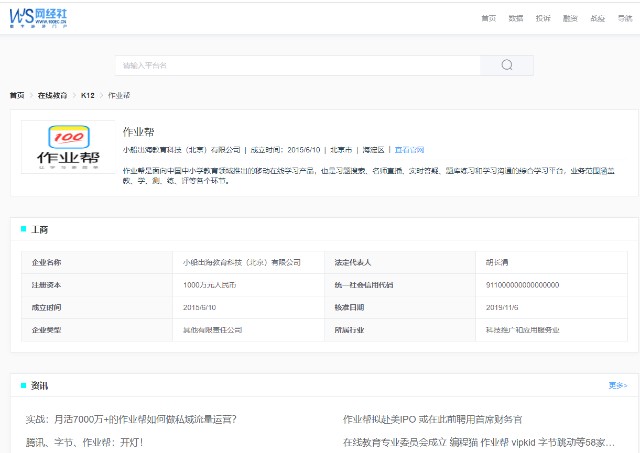The height and width of the screenshot is (453, 640).
Task: Open article 腾讯、字节、作业帮:开灯!
Action: [x=84, y=442]
